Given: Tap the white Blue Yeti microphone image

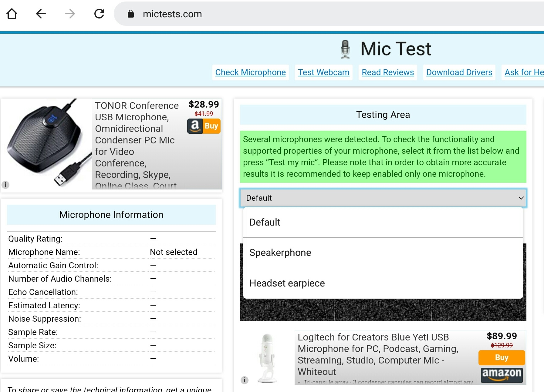Looking at the screenshot, I should coord(267,358).
